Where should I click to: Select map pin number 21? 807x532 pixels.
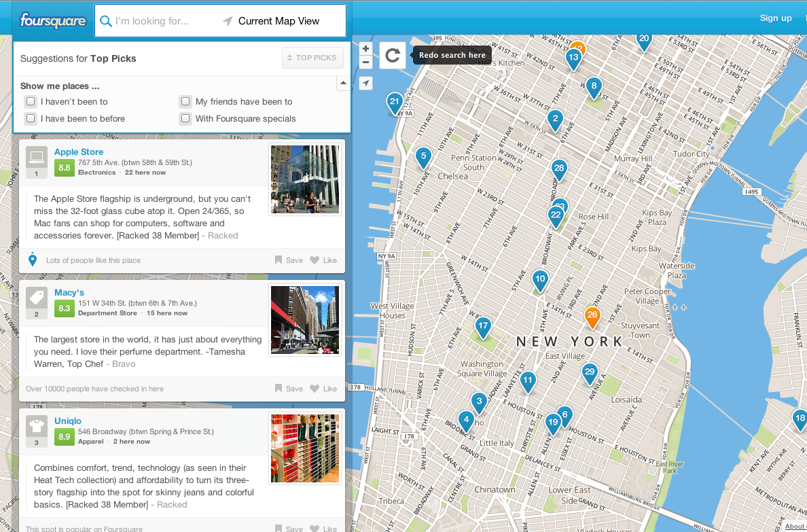pos(395,103)
